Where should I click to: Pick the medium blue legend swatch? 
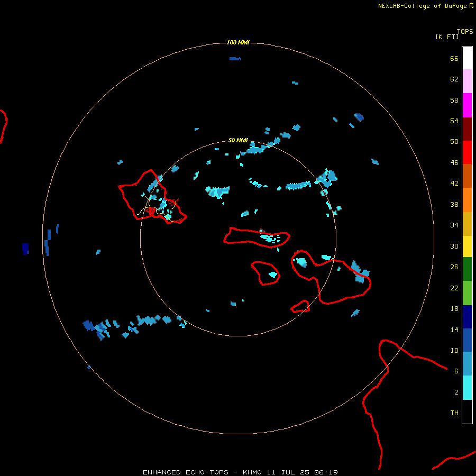(467, 340)
